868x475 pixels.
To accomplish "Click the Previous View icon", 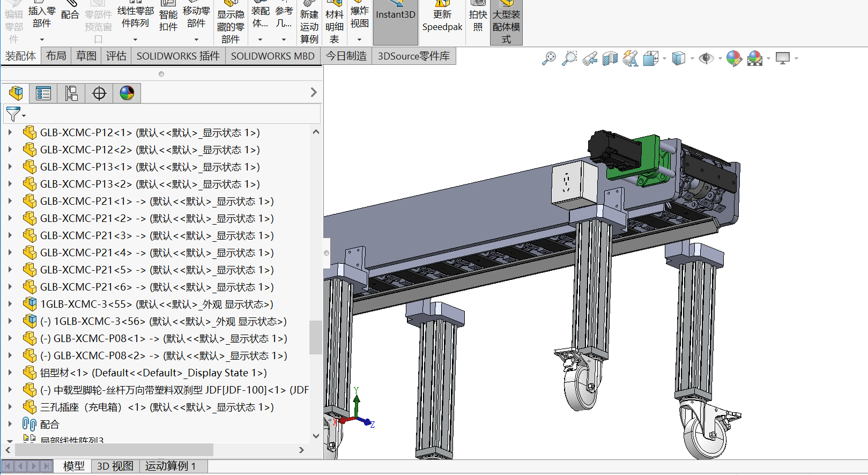I will tap(590, 58).
